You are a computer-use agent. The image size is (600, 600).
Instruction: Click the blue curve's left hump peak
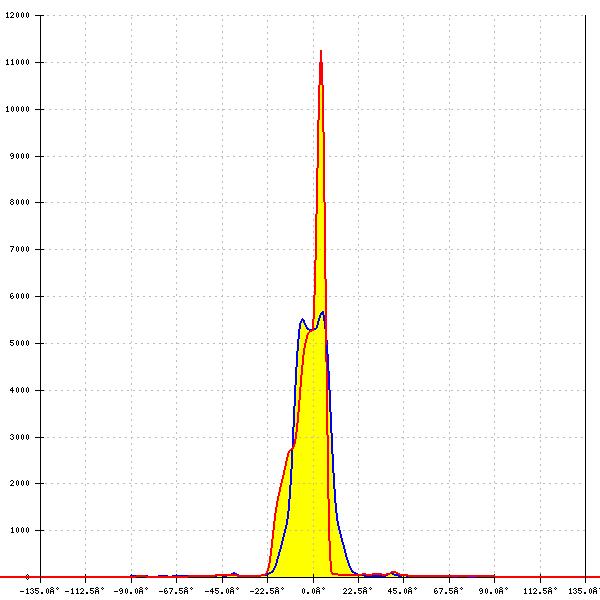tap(302, 319)
